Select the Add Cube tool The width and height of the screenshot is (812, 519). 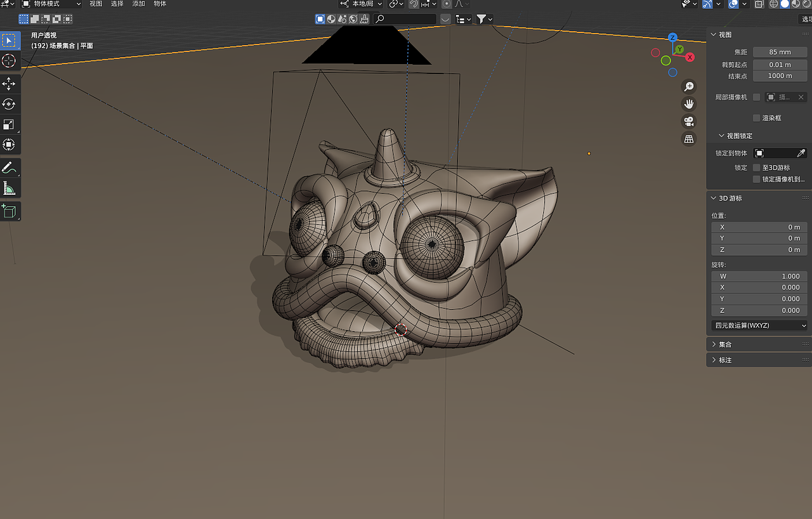click(9, 211)
